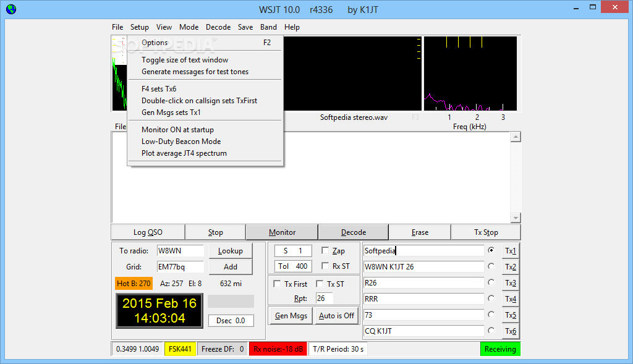Viewport: 633px width, 364px height.
Task: Click the text window scroll down arrow
Action: pos(516,218)
